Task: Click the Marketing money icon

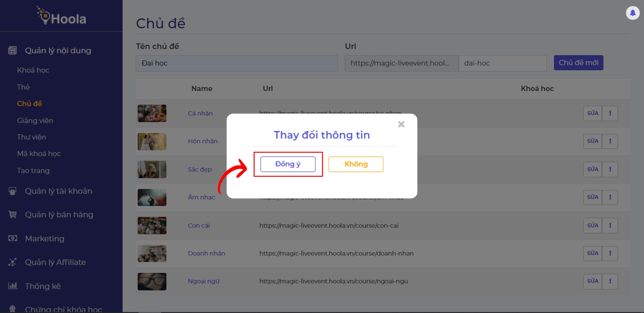Action: coord(13,238)
